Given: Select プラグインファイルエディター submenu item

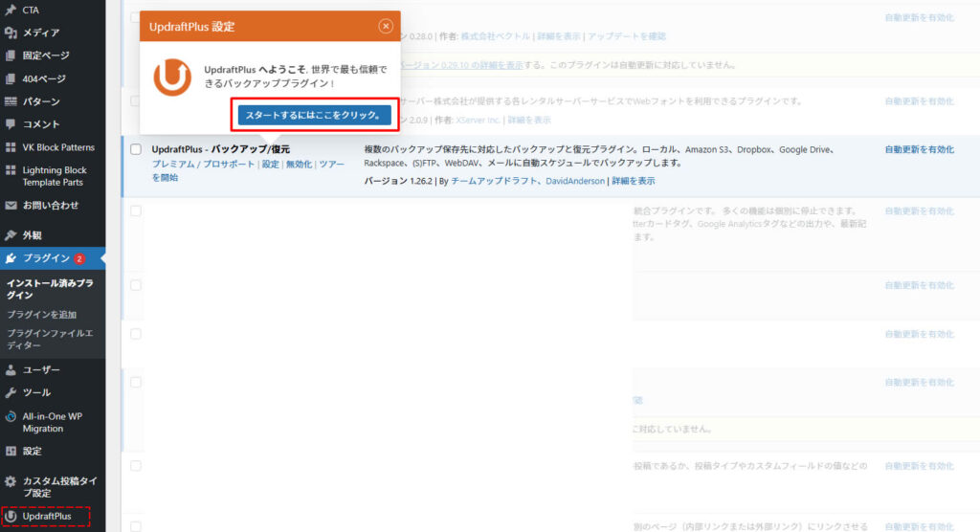Looking at the screenshot, I should pyautogui.click(x=50, y=339).
